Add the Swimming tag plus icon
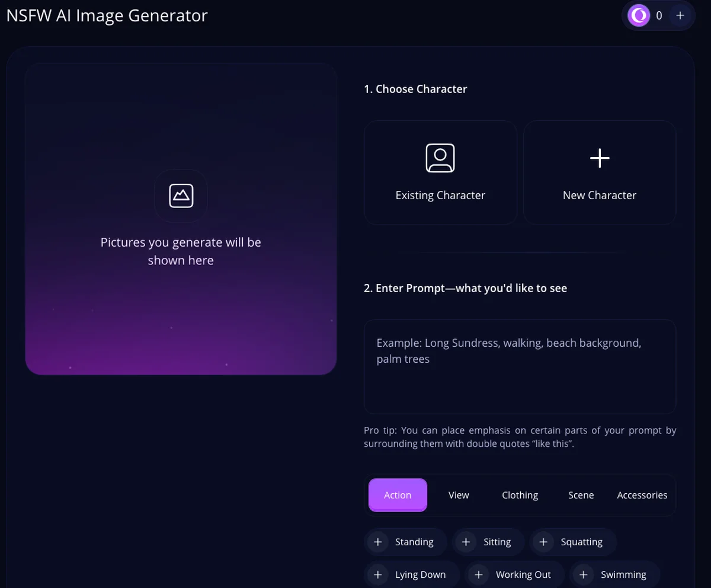711x588 pixels. [x=583, y=574]
